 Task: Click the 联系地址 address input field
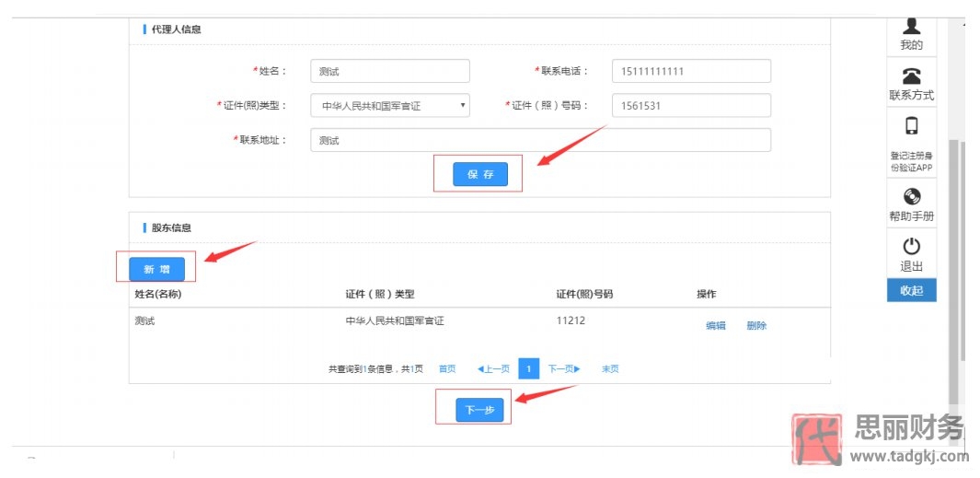tap(540, 140)
